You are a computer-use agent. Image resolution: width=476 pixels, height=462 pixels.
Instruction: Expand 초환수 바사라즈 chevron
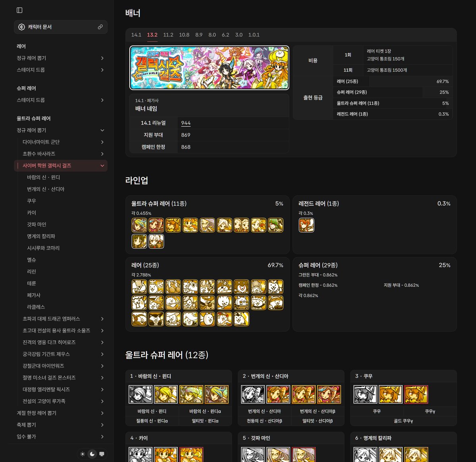click(102, 154)
